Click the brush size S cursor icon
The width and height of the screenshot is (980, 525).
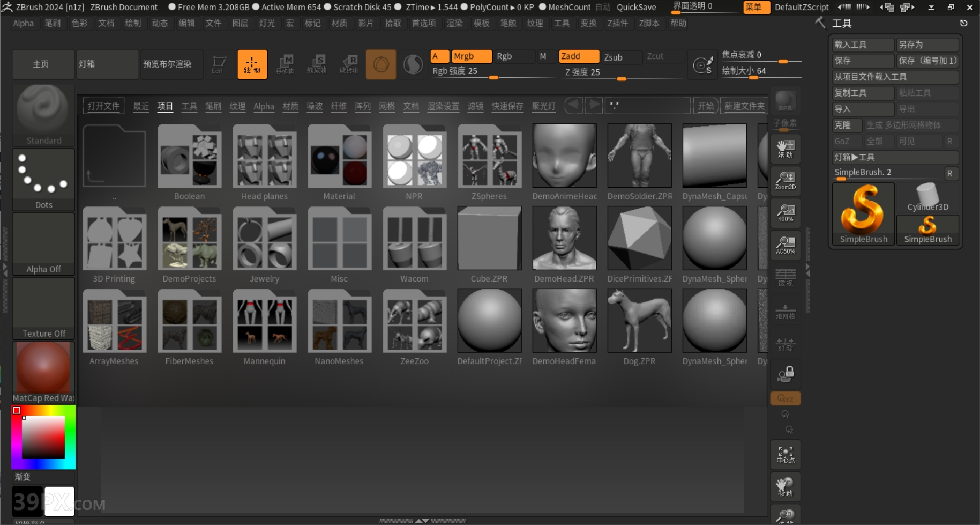(702, 65)
